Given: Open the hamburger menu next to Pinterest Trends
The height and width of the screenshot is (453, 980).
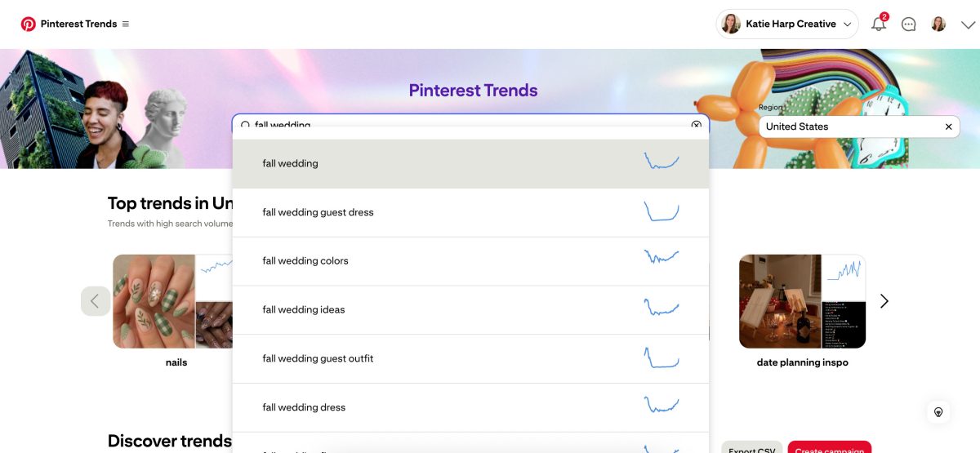Looking at the screenshot, I should 125,24.
